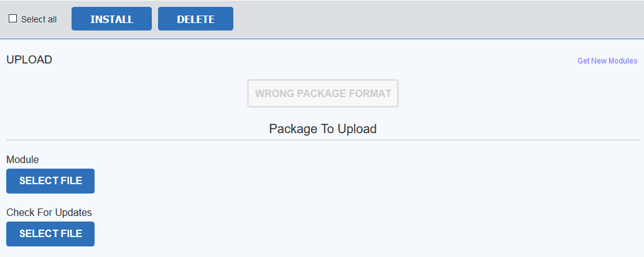Screen dimensions: 644x257
Task: Browse for a module package file
Action: [50, 181]
